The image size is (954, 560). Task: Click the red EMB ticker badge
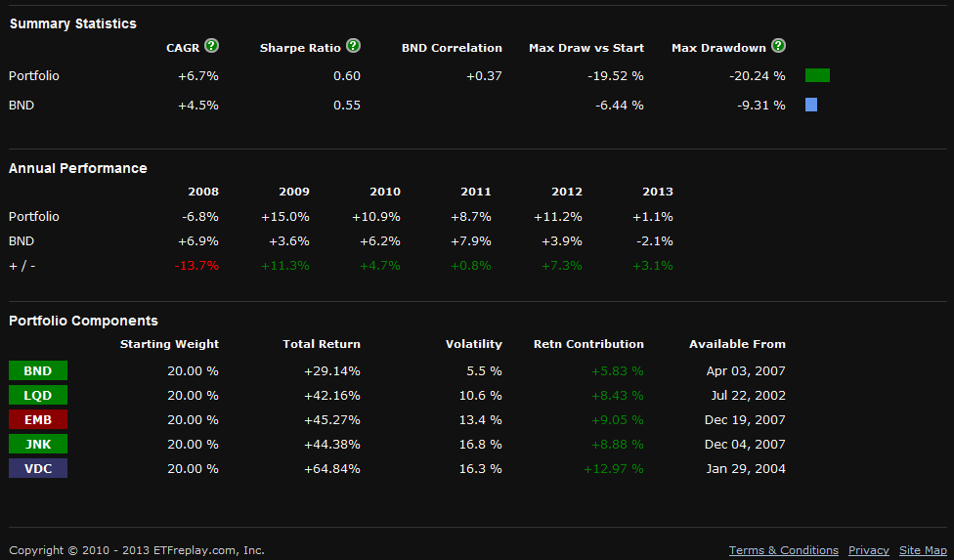pyautogui.click(x=38, y=419)
